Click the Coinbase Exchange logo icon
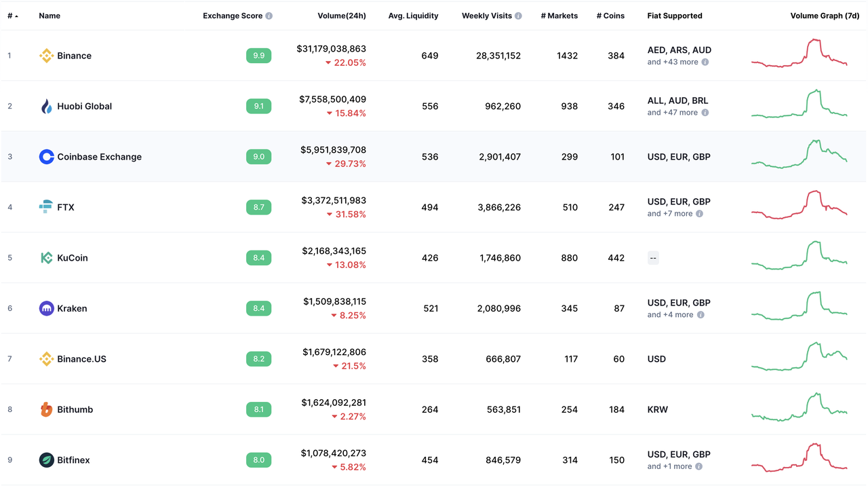Screen dimensions: 868x486 tap(46, 157)
